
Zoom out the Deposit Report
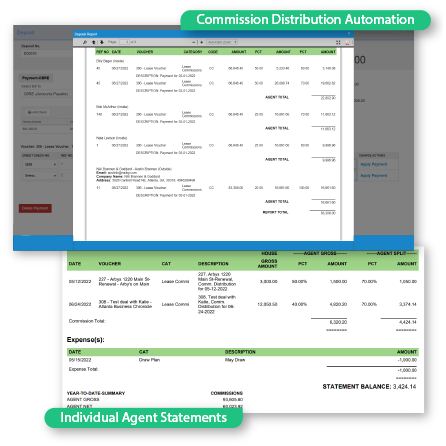[x=194, y=42]
